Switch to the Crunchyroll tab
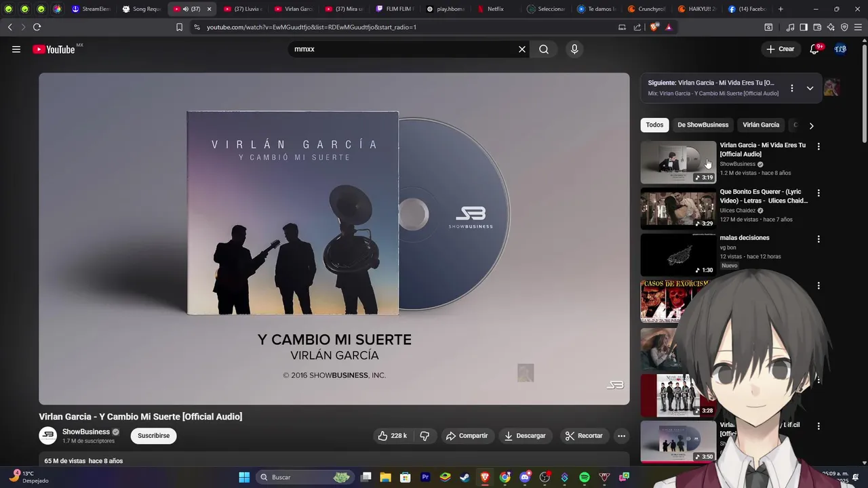Viewport: 868px width, 488px height. (647, 9)
